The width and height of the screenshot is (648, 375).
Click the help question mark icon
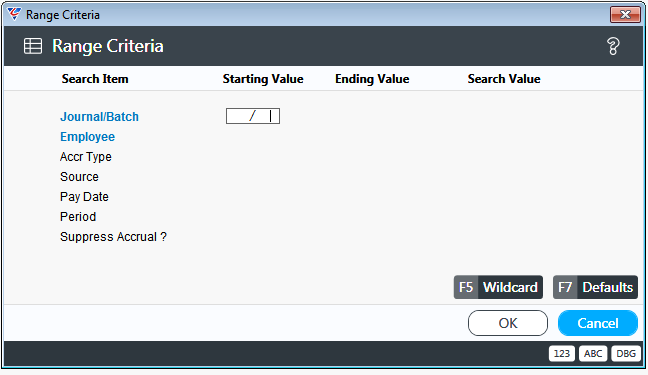(613, 46)
